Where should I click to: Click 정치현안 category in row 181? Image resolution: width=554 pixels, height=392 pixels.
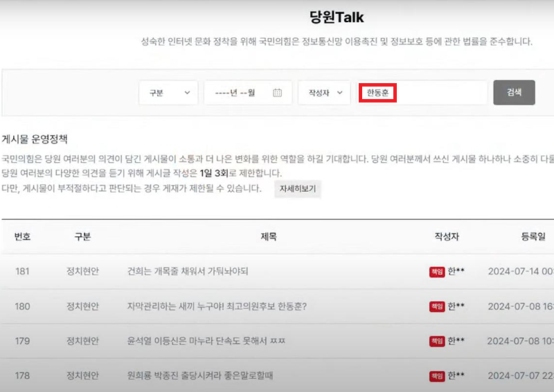[82, 271]
